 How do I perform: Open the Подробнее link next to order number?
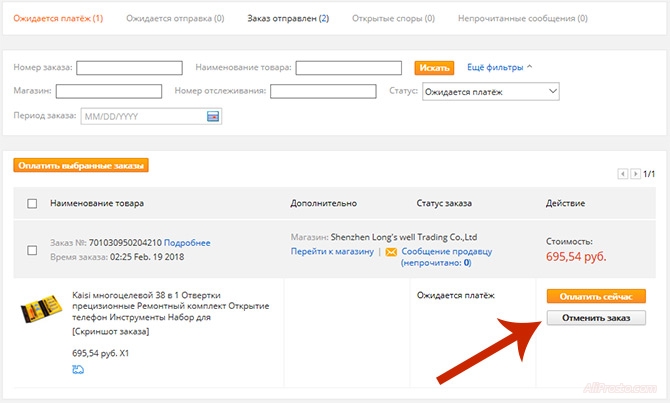click(x=187, y=243)
